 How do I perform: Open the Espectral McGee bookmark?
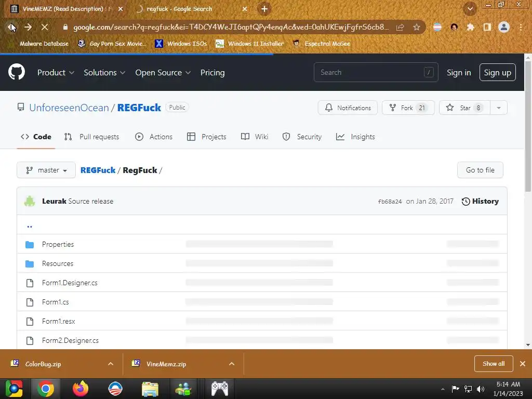pos(321,44)
